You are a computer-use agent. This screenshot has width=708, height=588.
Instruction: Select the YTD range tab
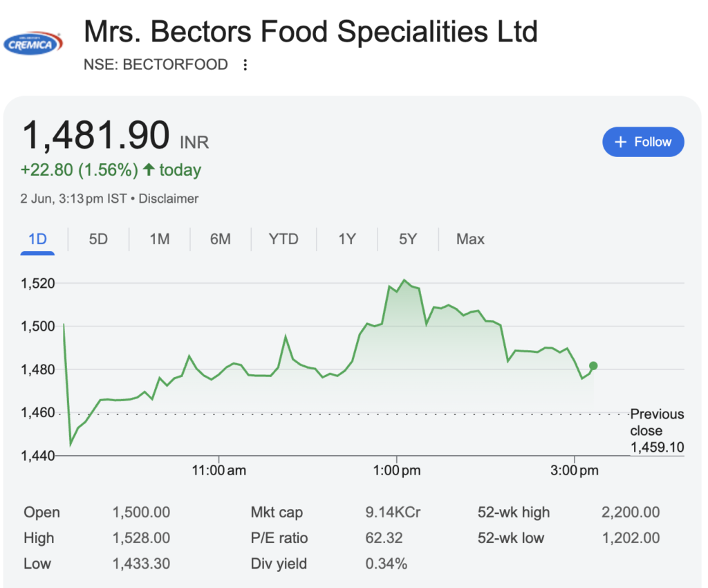pos(283,239)
